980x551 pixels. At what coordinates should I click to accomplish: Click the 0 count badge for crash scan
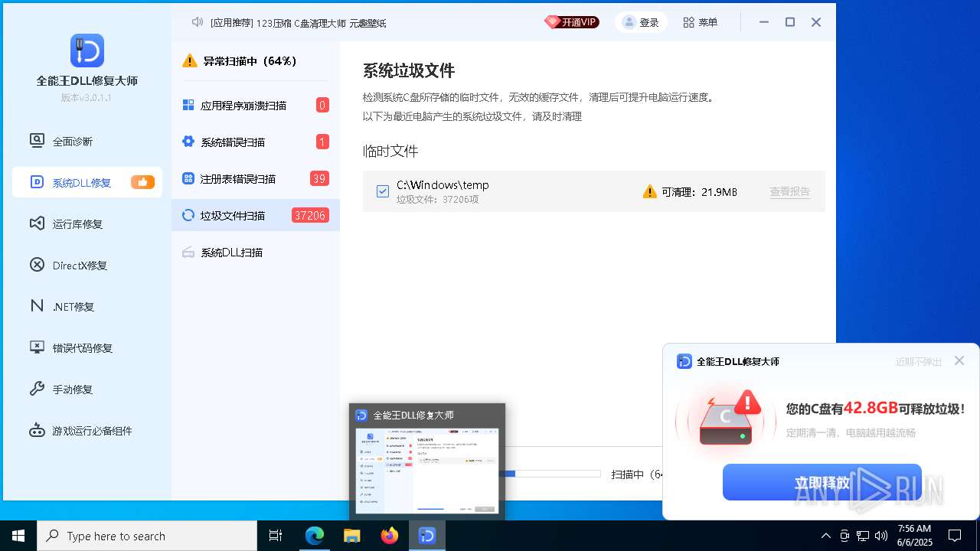click(322, 105)
